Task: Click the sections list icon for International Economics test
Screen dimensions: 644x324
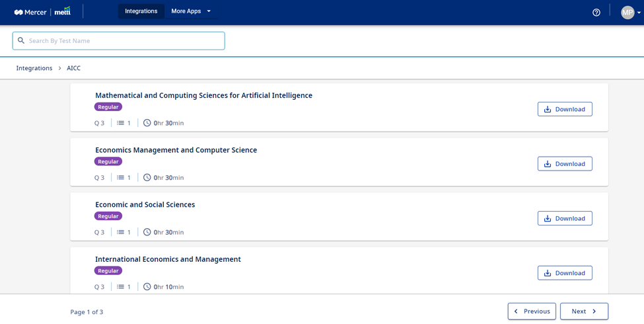Action: (120, 286)
